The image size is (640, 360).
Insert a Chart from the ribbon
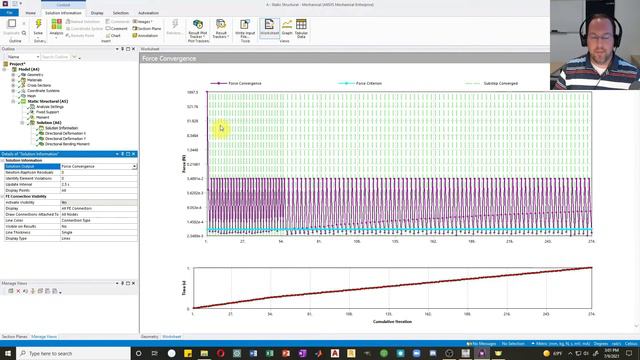113,36
